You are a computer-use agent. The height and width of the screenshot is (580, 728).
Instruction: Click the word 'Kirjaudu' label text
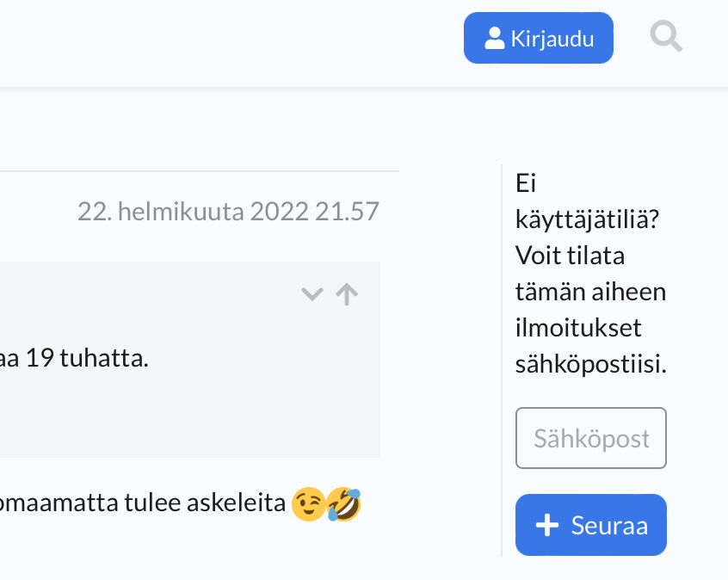pyautogui.click(x=552, y=39)
